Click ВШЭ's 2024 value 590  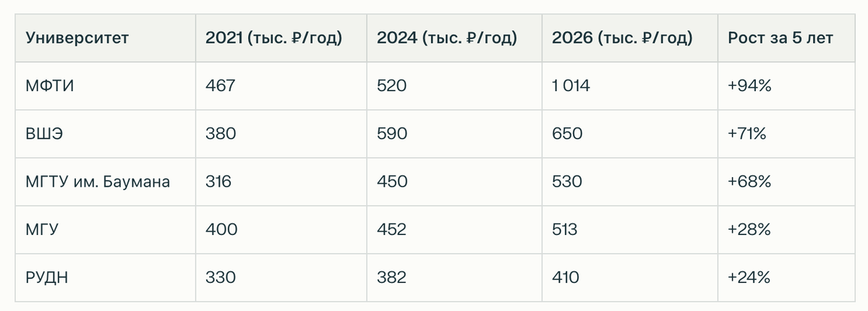[392, 134]
